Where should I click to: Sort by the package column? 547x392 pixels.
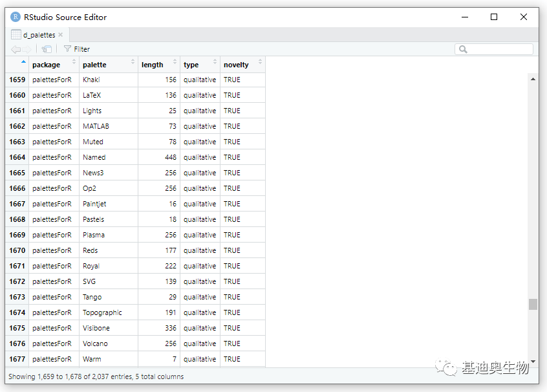pyautogui.click(x=54, y=65)
